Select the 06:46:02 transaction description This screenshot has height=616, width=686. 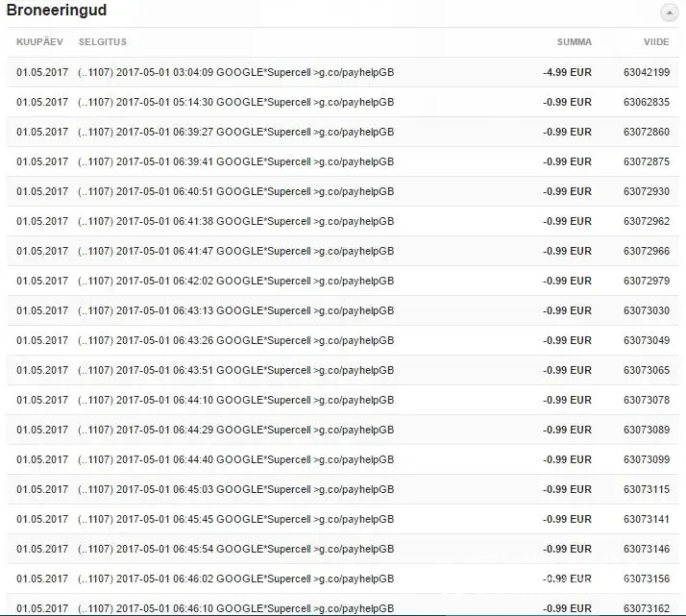coord(235,578)
